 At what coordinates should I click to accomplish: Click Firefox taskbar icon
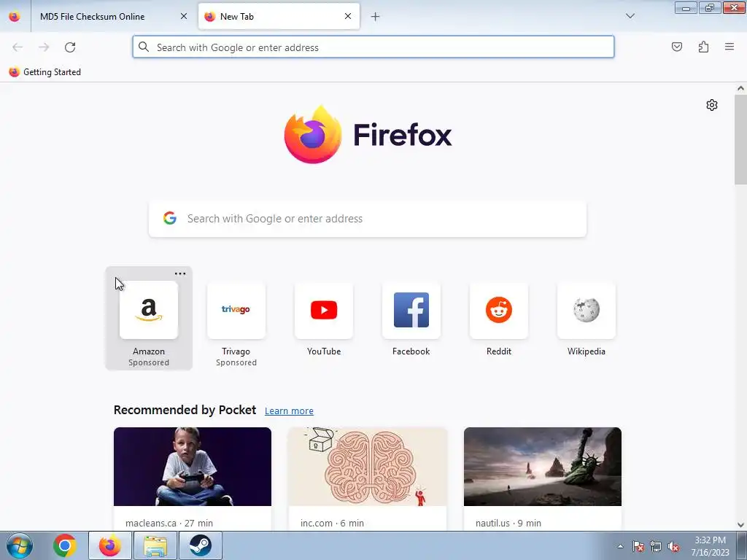110,545
